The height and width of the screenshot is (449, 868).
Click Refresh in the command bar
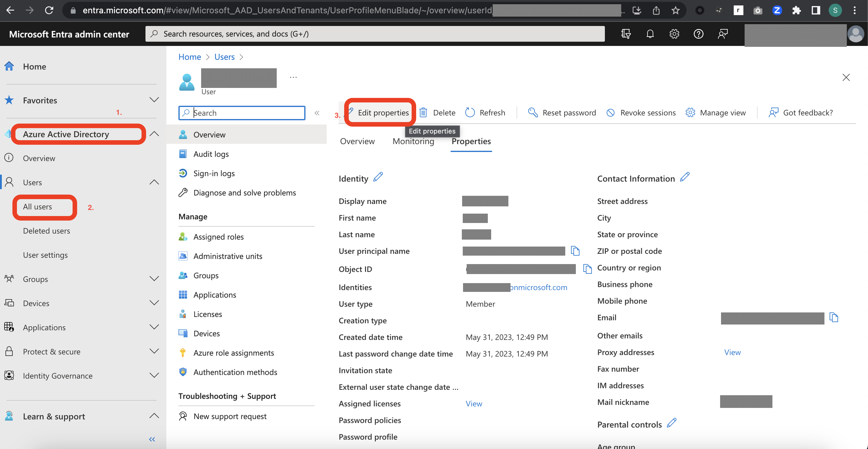coord(485,113)
